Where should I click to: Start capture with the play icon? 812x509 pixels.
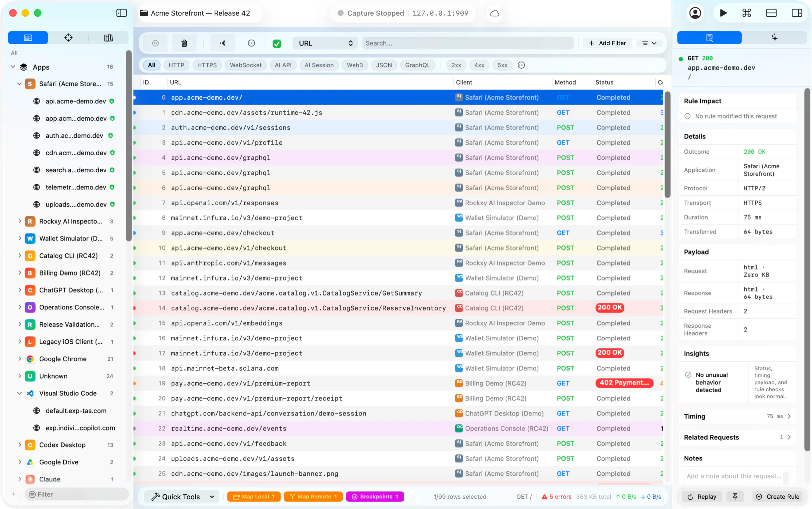(723, 13)
